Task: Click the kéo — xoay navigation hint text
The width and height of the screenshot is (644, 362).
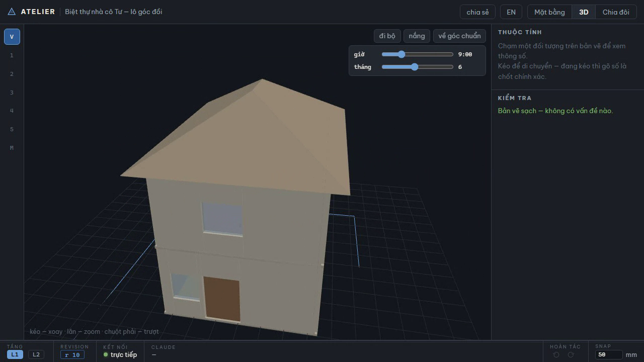Action: coord(94,331)
